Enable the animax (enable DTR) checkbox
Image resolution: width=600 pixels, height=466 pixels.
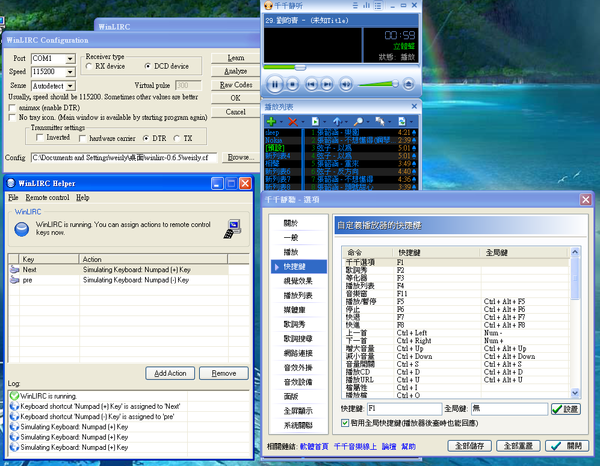coord(11,106)
